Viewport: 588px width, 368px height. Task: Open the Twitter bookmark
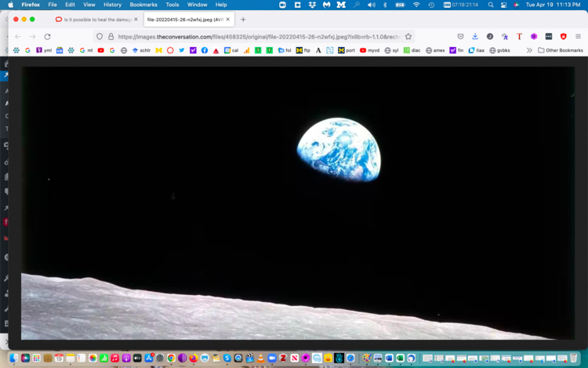pos(182,50)
